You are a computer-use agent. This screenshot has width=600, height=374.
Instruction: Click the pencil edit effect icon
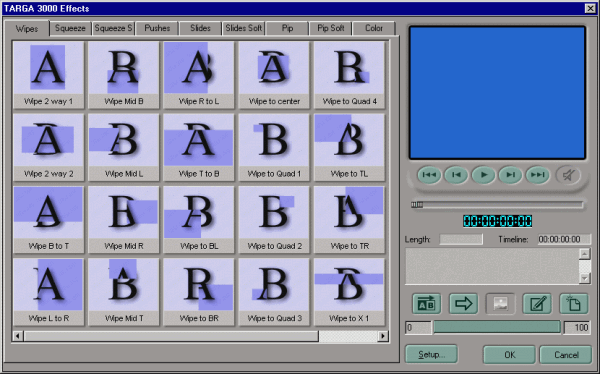point(537,304)
